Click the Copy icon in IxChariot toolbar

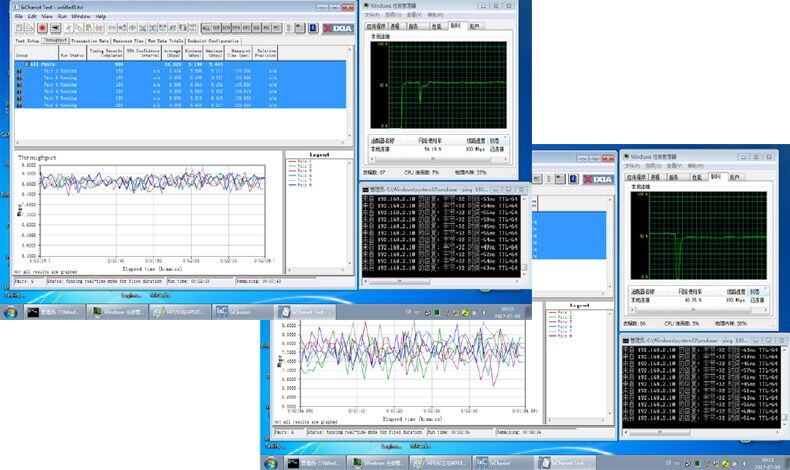(x=79, y=28)
